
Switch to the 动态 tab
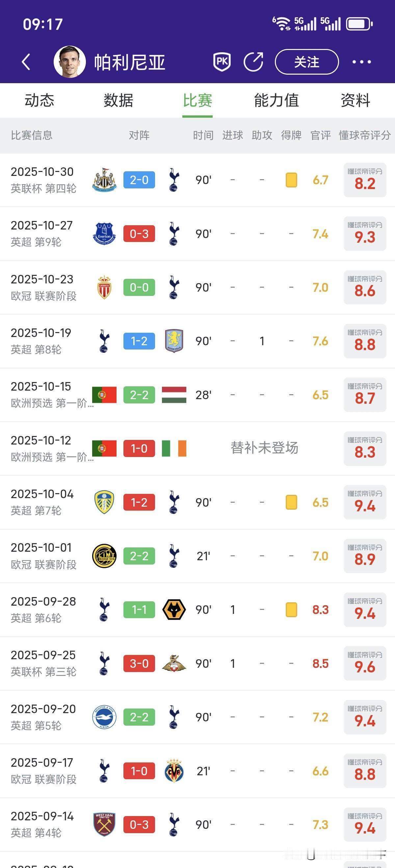point(39,100)
